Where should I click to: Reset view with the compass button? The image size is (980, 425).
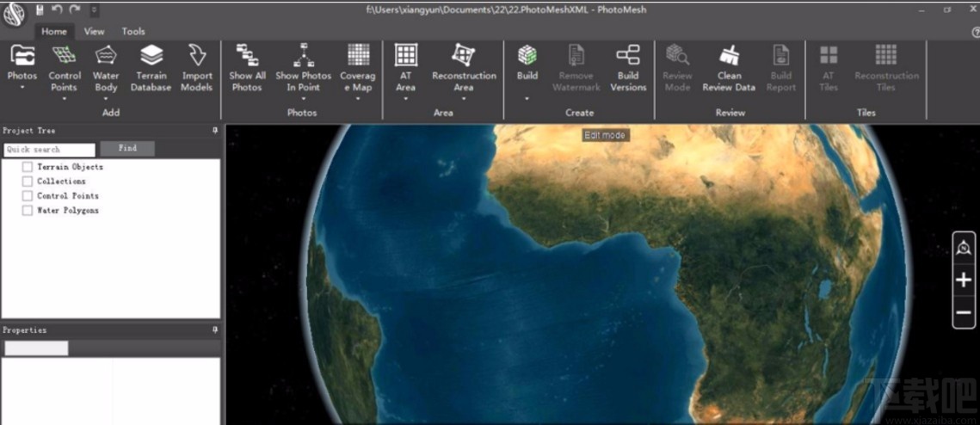pos(963,248)
